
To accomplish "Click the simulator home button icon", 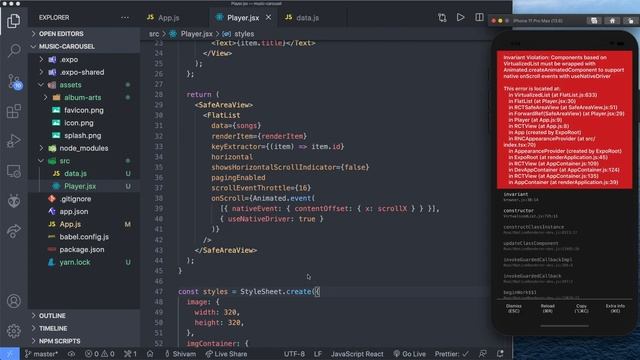I will [x=612, y=20].
